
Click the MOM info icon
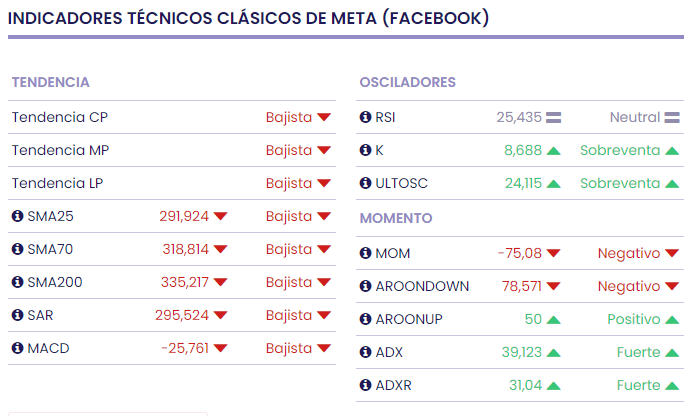[x=365, y=253]
